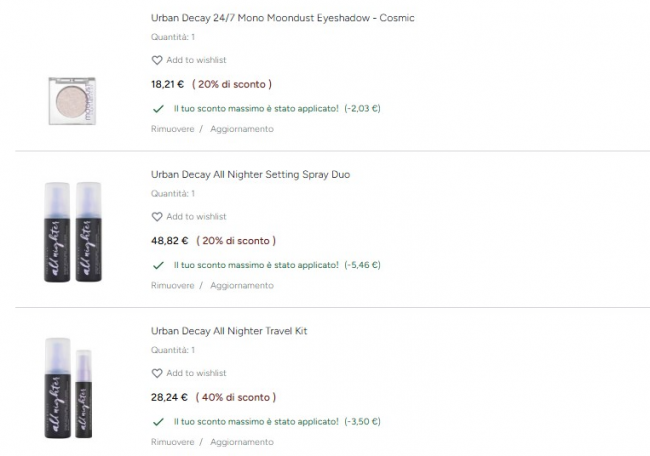Click the green checkmark beside the Moondust Eyeshadow discount
Image resolution: width=650 pixels, height=456 pixels.
coord(158,108)
